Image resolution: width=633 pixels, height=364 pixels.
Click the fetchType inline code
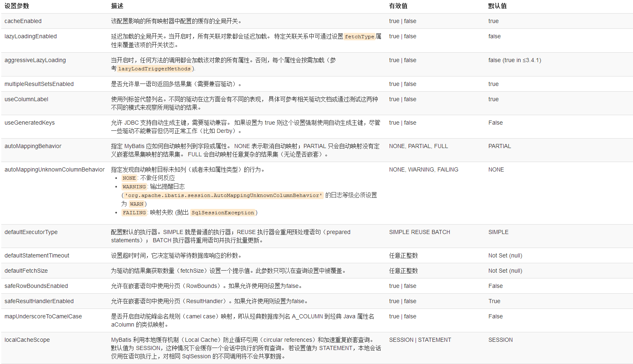(x=360, y=37)
